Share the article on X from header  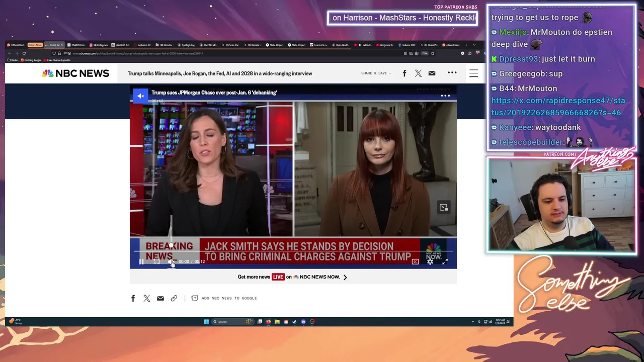(418, 73)
